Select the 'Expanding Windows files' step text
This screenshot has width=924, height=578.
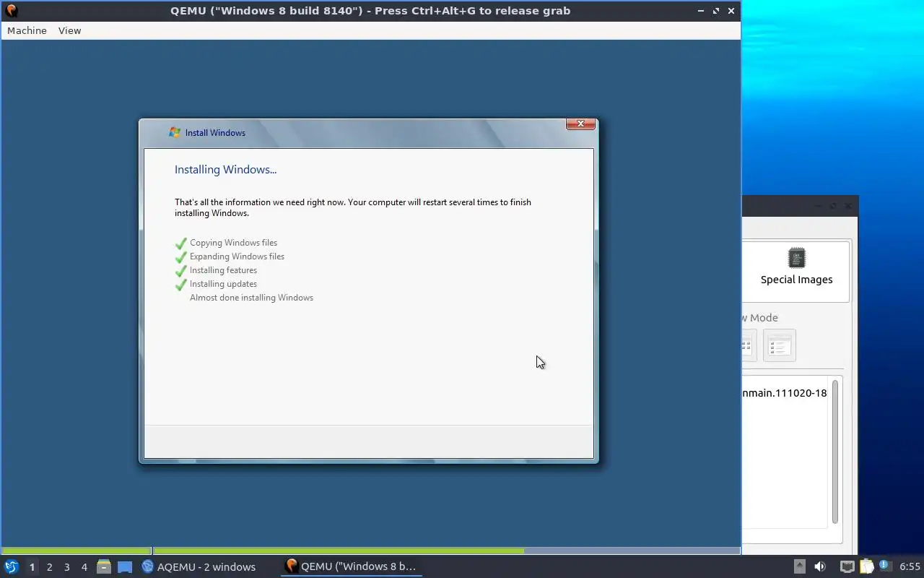coord(237,256)
